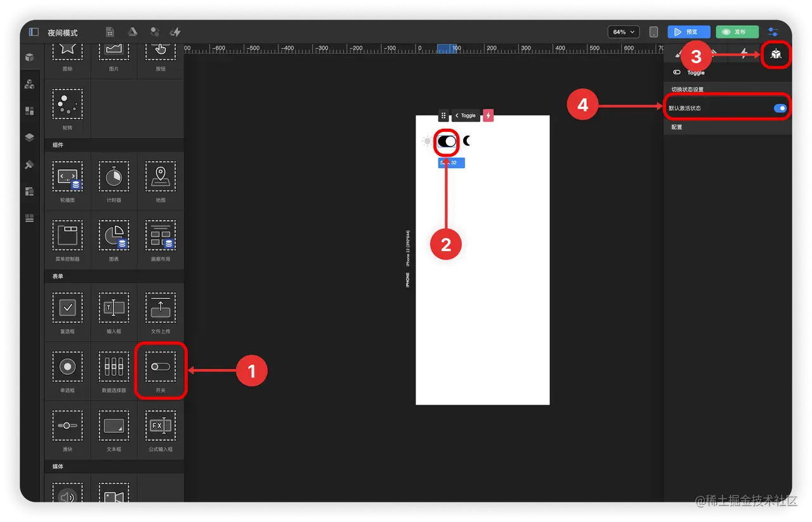Select the 文件上传 file upload element
This screenshot has height=522, width=812.
pos(160,312)
